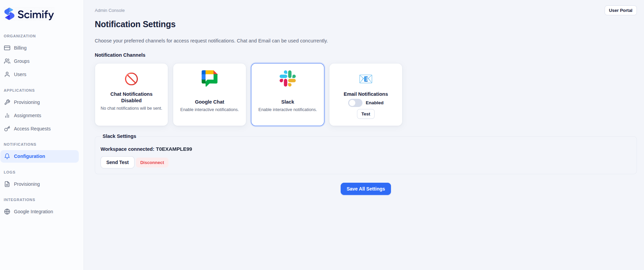Select the Google Chat channel card
Screen dimensions: 644x270
pyautogui.click(x=210, y=94)
